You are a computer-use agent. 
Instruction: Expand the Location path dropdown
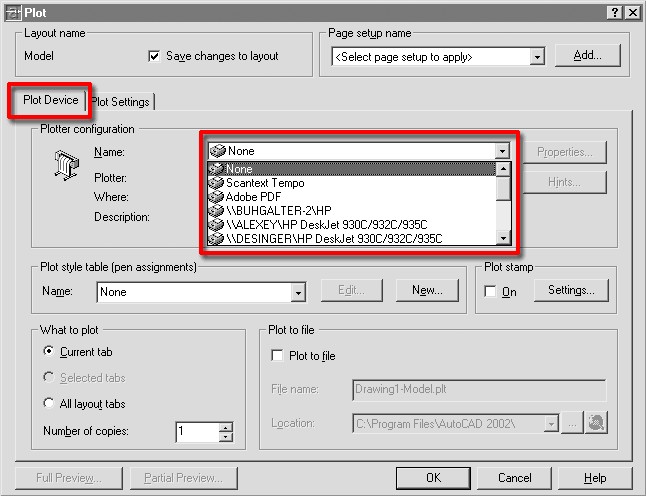(x=551, y=423)
